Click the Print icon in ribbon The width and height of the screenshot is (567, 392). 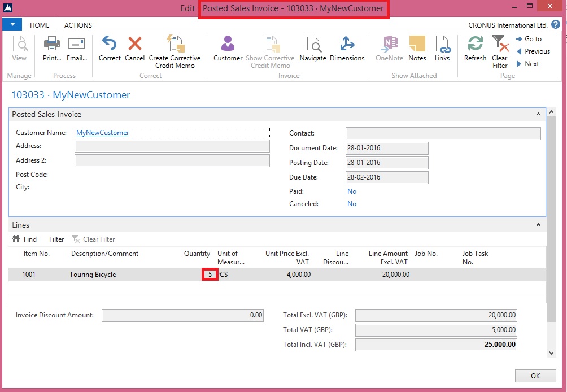click(x=52, y=44)
